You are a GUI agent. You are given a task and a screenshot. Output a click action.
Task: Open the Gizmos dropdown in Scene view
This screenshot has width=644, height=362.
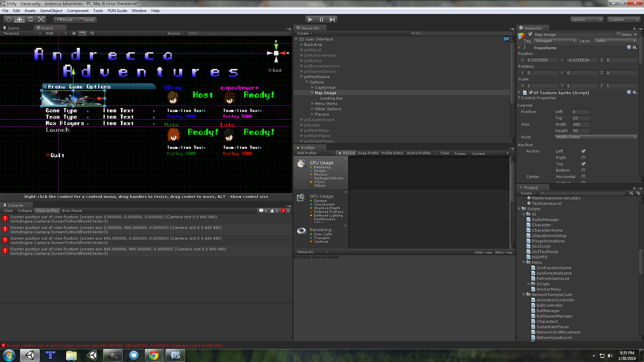click(x=175, y=33)
